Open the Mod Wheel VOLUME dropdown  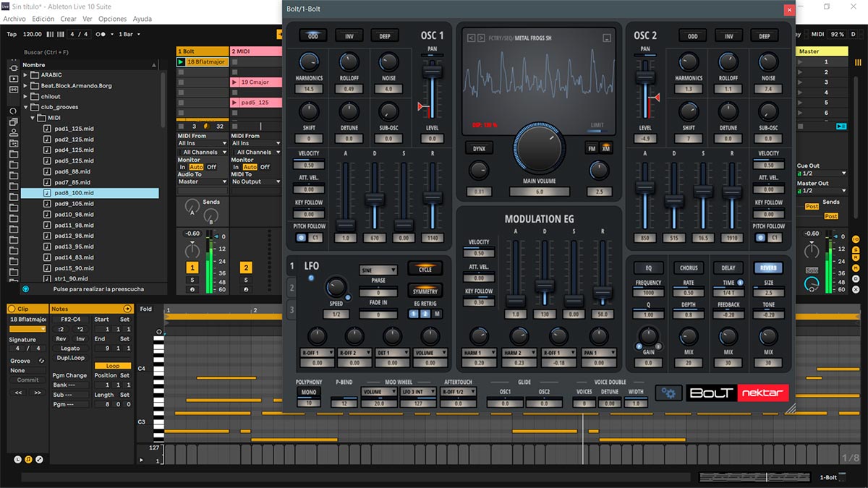coord(378,392)
